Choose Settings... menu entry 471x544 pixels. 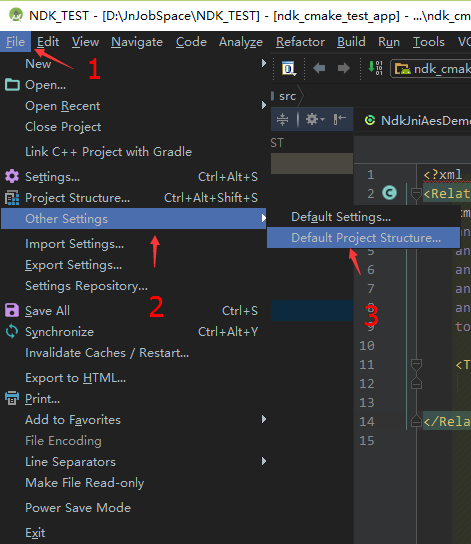tap(52, 177)
